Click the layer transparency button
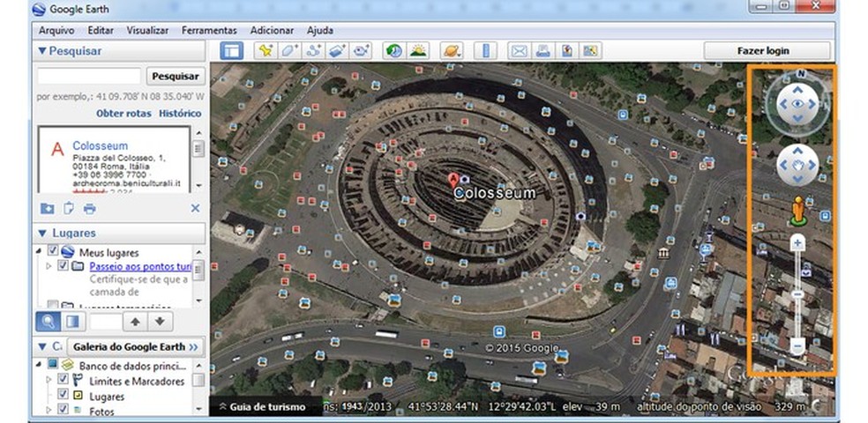This screenshot has width=868, height=423. click(x=73, y=322)
